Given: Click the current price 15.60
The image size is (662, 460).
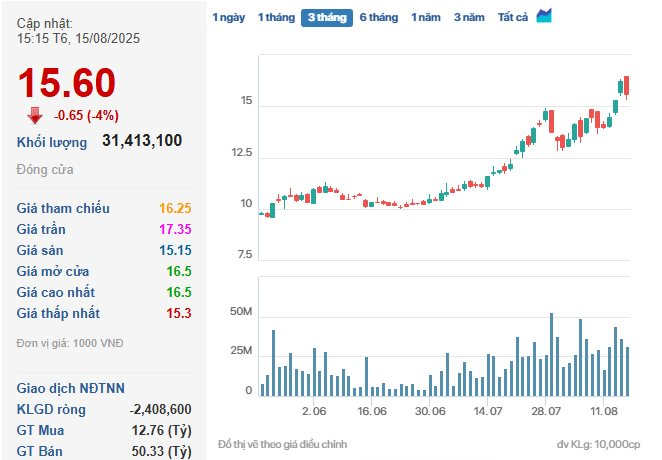Looking at the screenshot, I should coord(66,84).
